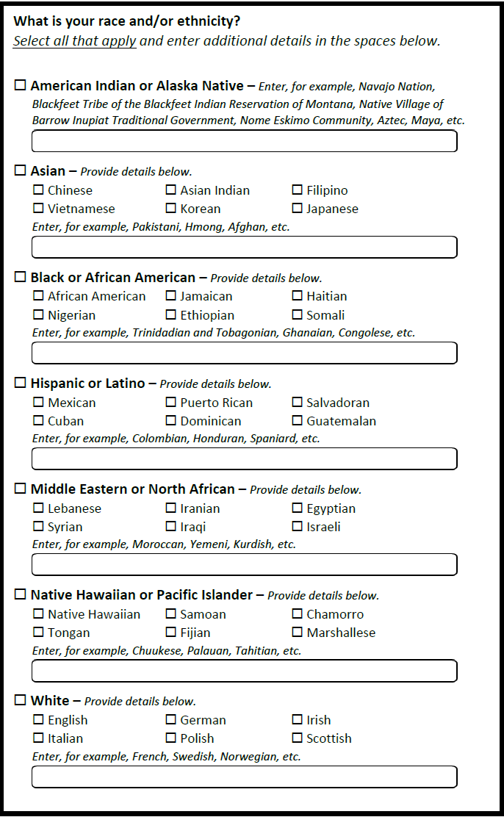Check Native Hawaiian or Pacific Islander box
This screenshot has height=817, width=504.
(21, 594)
